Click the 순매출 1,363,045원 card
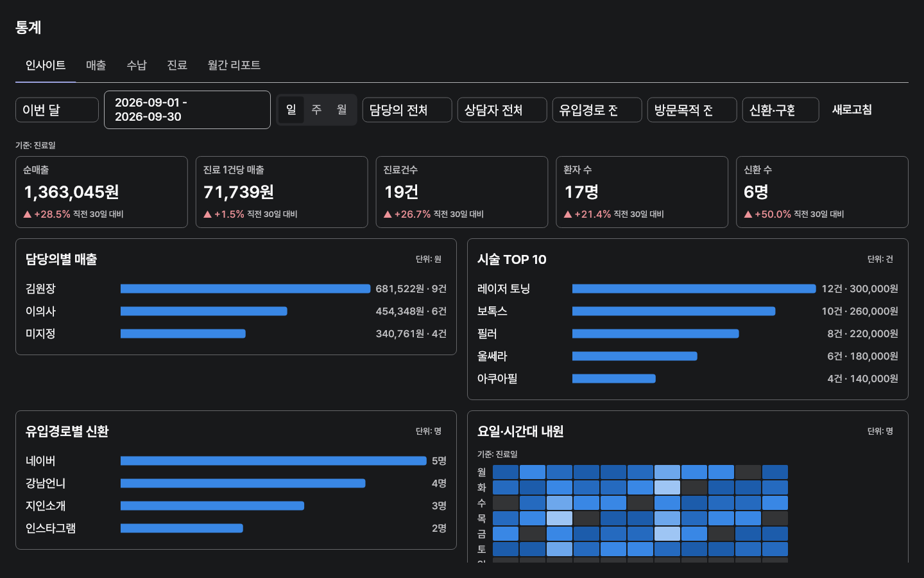This screenshot has height=578, width=924. (101, 192)
